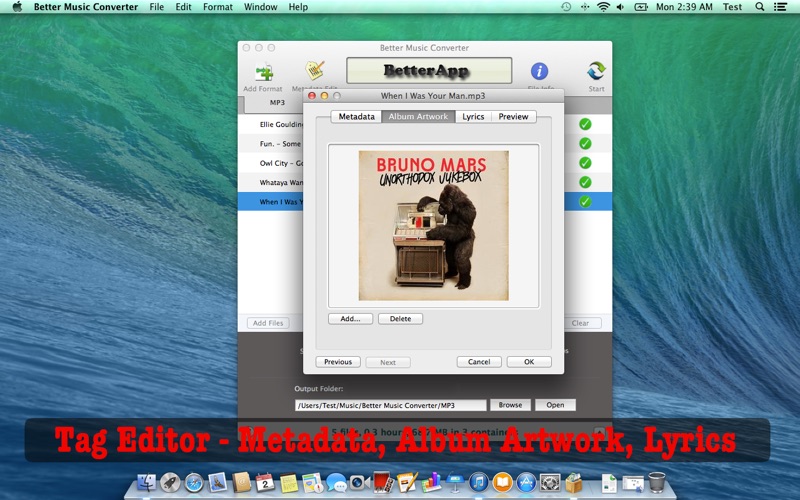This screenshot has height=500, width=800.
Task: Select the Album Artwork tab
Action: (418, 116)
